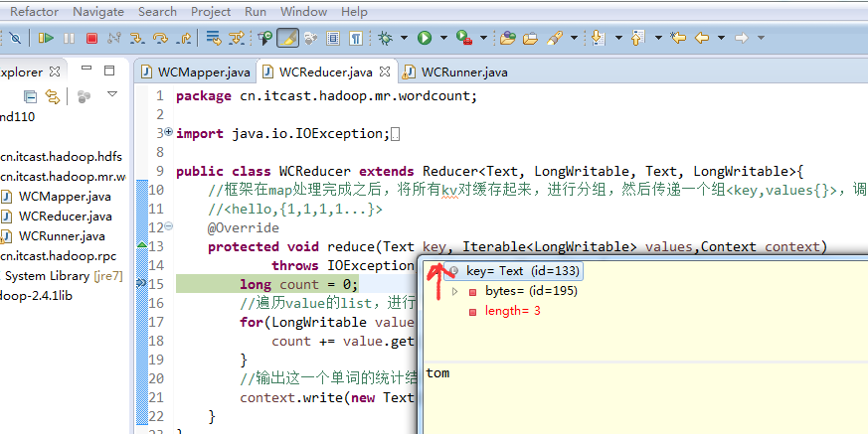
Task: Close the Explorer view tab
Action: point(55,72)
